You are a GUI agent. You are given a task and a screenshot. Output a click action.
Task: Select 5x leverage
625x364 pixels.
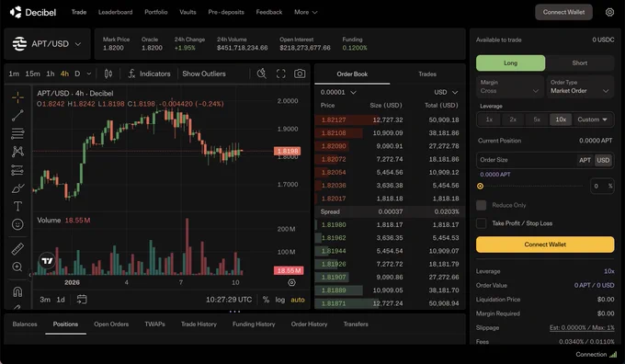point(537,119)
